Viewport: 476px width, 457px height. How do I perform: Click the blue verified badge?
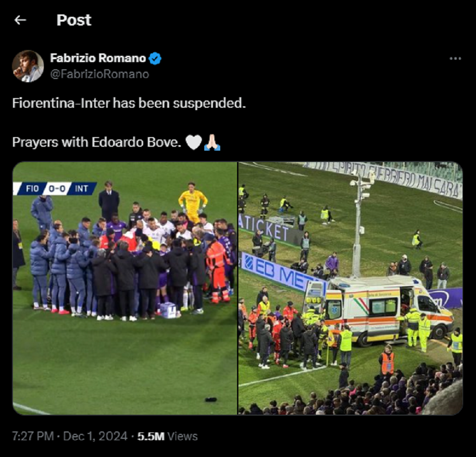tap(155, 58)
